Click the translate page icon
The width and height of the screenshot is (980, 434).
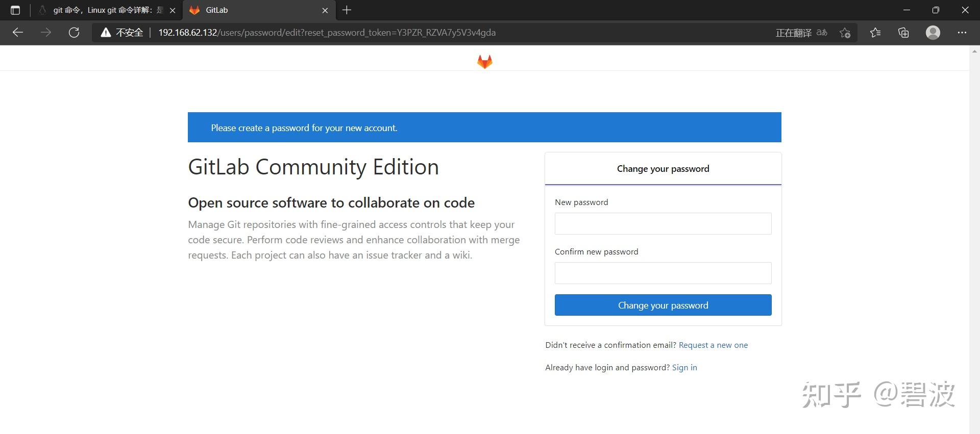coord(822,33)
